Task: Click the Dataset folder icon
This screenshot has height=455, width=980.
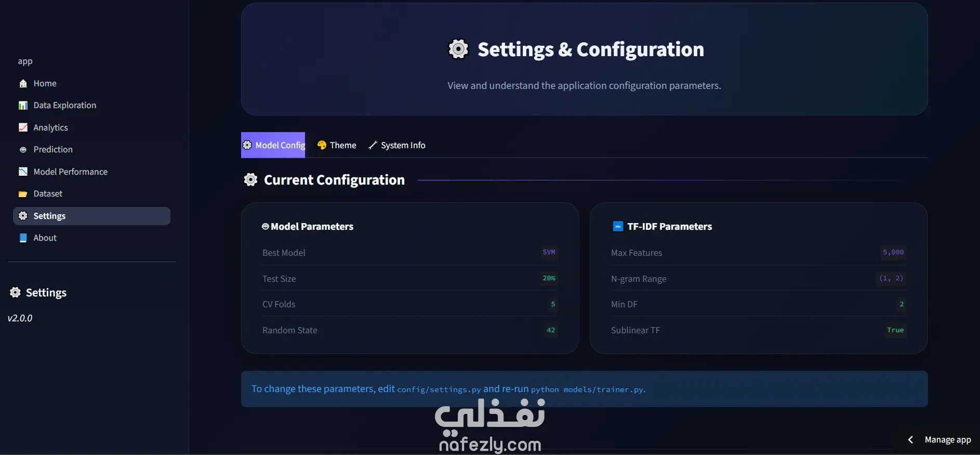Action: pos(23,194)
